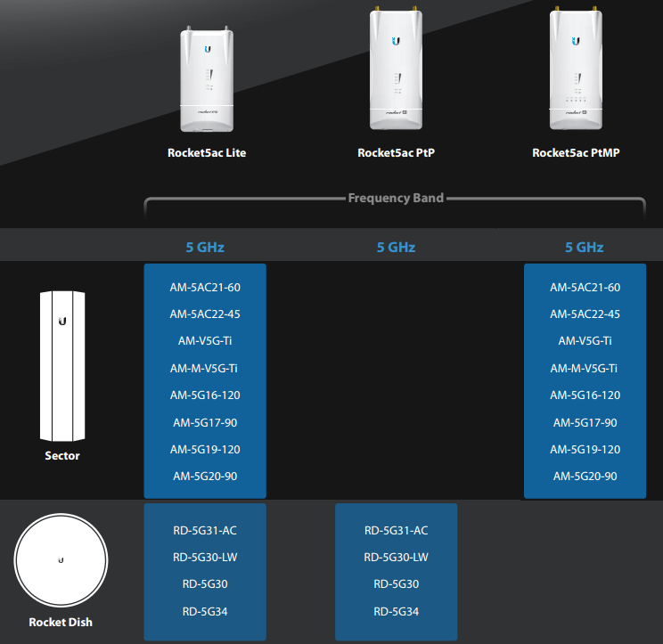Select the round Rocket Dish image
Viewport: 663px width, 644px height.
pos(61,560)
